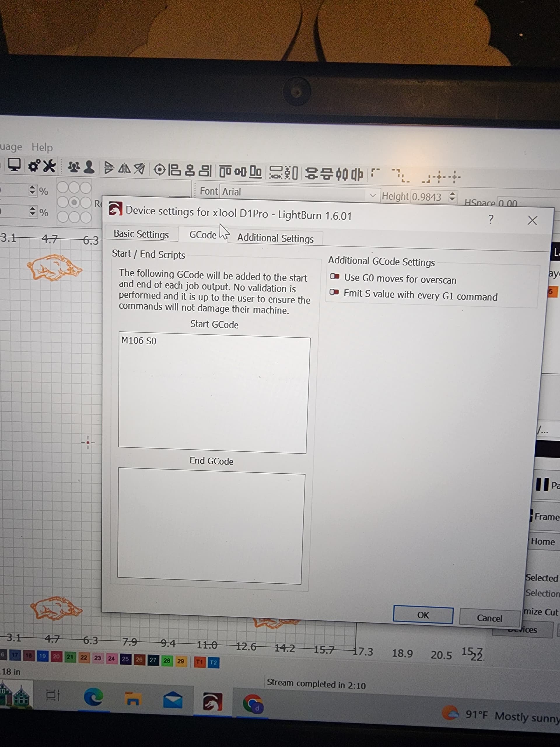Switch to the Additional Settings tab
This screenshot has height=747, width=560.
pos(275,238)
